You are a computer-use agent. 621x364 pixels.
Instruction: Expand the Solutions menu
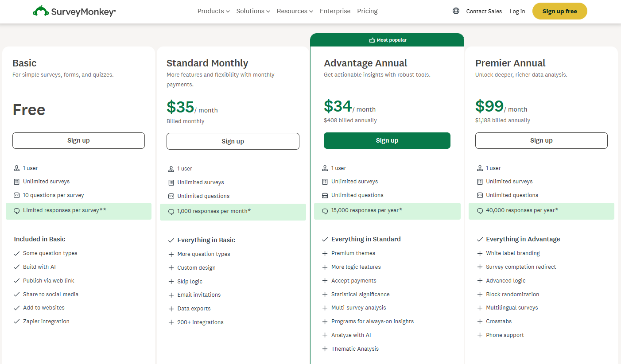pyautogui.click(x=253, y=11)
